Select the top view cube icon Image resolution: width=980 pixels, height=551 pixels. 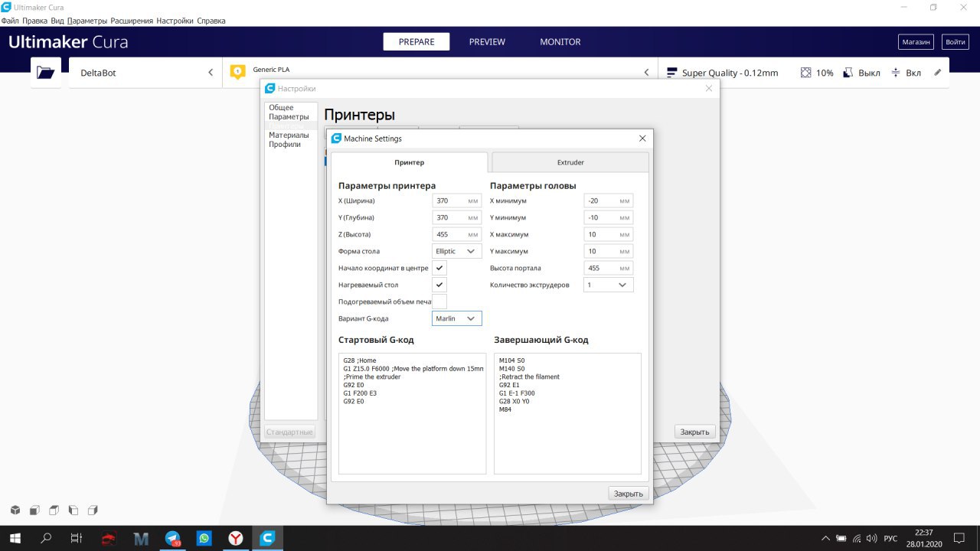point(54,510)
